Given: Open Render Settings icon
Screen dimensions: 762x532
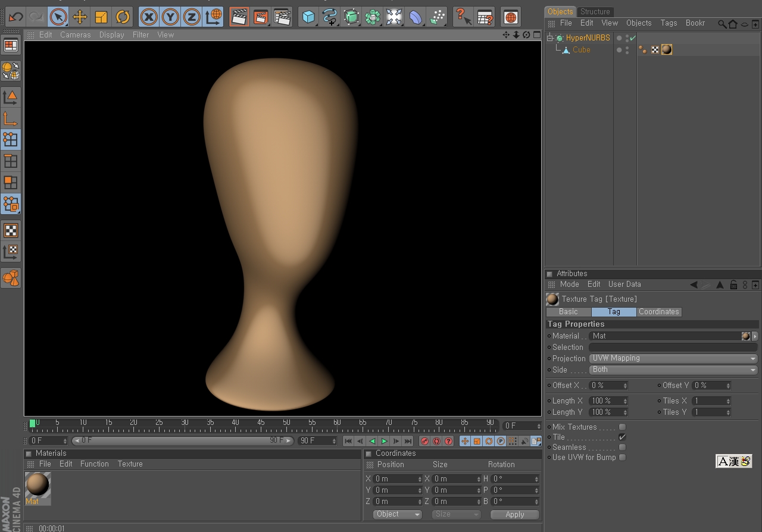Looking at the screenshot, I should [282, 17].
